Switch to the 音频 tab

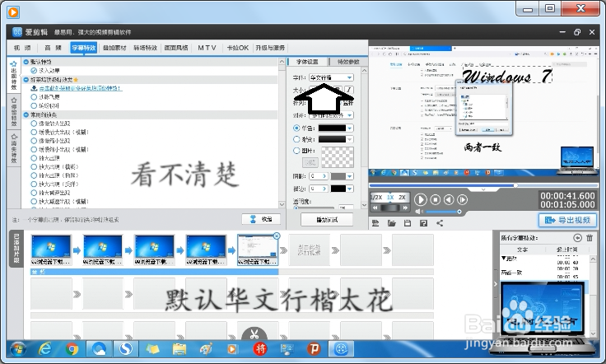(x=54, y=48)
